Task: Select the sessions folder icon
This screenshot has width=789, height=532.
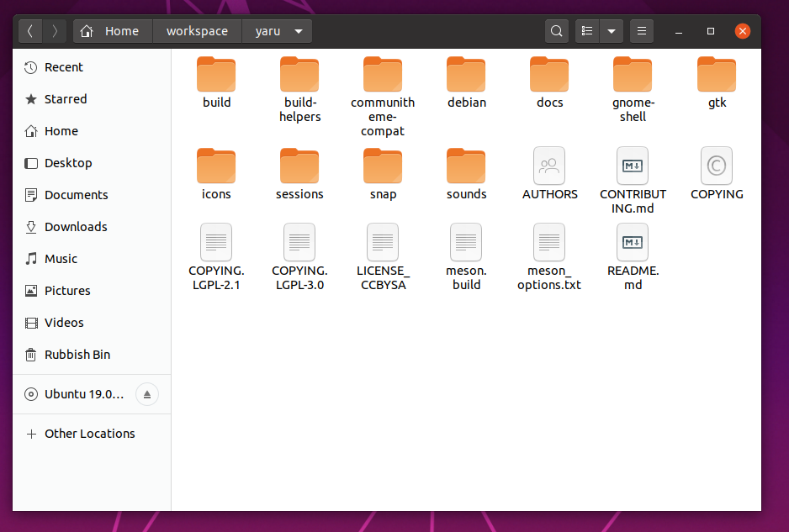Action: coord(299,166)
